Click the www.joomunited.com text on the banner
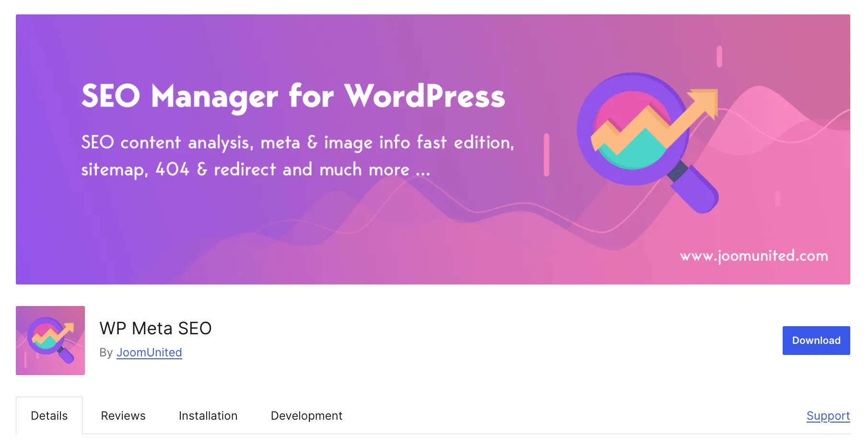Image resolution: width=868 pixels, height=448 pixels. pyautogui.click(x=754, y=256)
